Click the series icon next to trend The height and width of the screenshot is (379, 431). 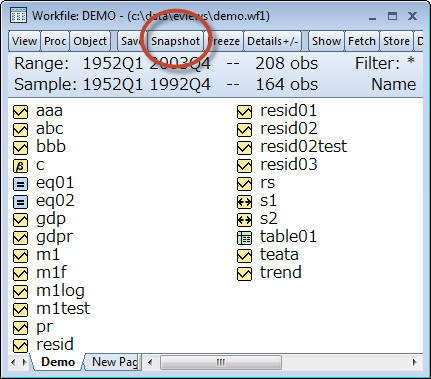click(244, 274)
